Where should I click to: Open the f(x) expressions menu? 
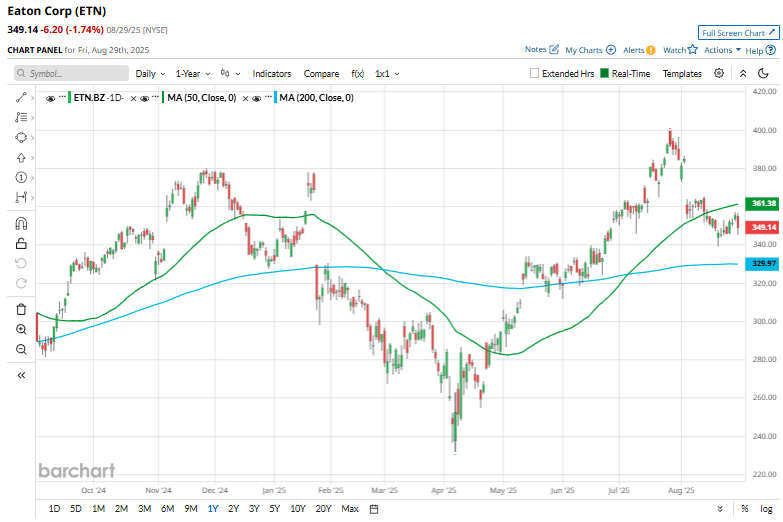pyautogui.click(x=358, y=73)
